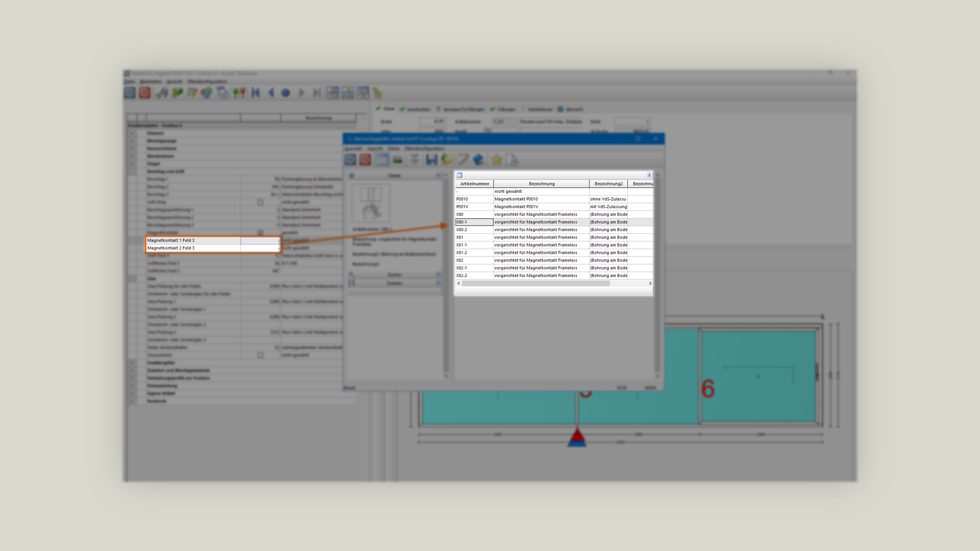The height and width of the screenshot is (551, 980).
Task: Open the value field for Magnetkontakt 2 Feld 3
Action: point(260,248)
